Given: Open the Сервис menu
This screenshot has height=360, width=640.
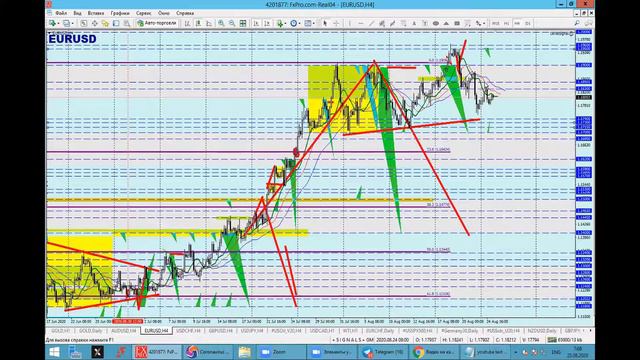Looking at the screenshot, I should [143, 13].
